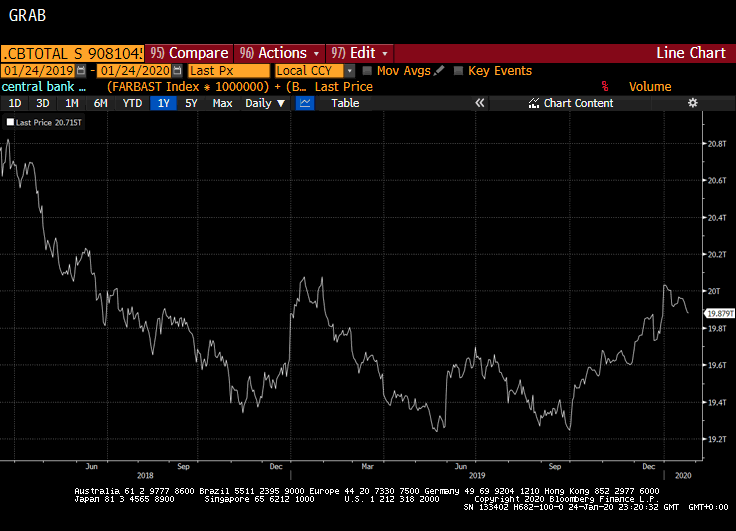Enable the Mov Avgs checkbox
736x531 pixels.
click(x=367, y=71)
